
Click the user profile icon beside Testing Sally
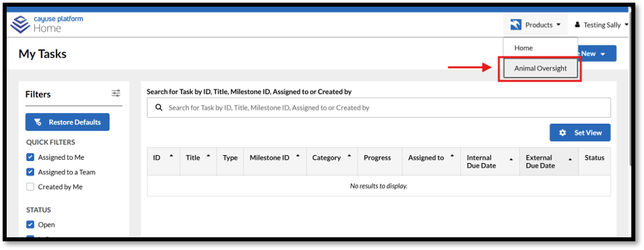coord(577,25)
